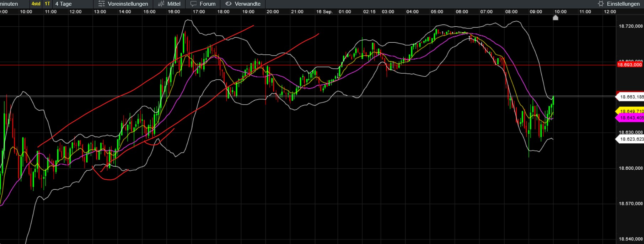This screenshot has width=644, height=244.
Task: Click the 15:00 time axis label
Action: click(x=149, y=12)
